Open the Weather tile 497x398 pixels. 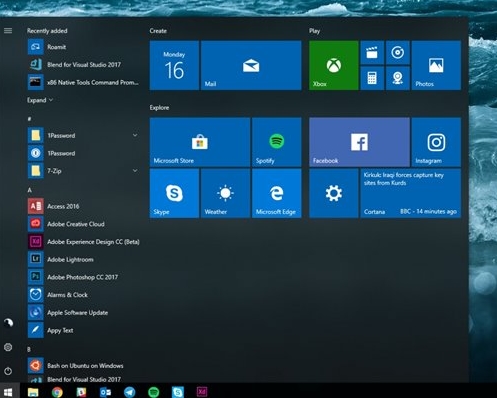[225, 193]
